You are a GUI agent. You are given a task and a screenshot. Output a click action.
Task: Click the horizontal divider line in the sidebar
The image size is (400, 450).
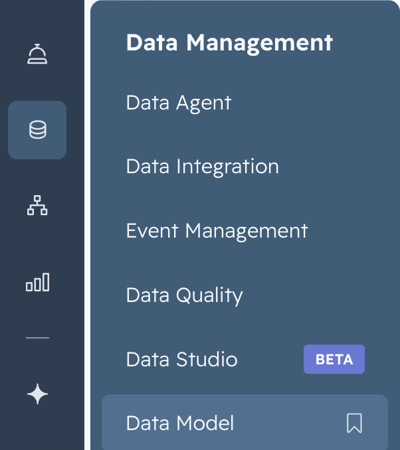[x=37, y=338]
